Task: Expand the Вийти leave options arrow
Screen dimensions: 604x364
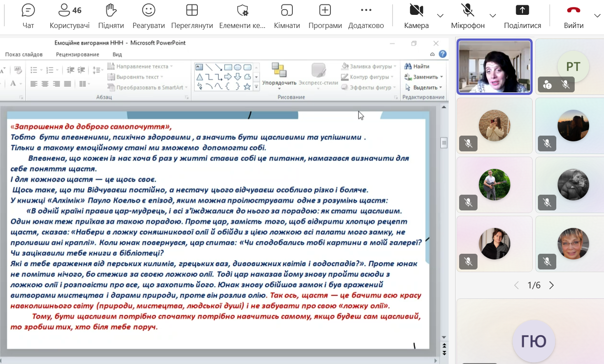Action: click(x=597, y=16)
